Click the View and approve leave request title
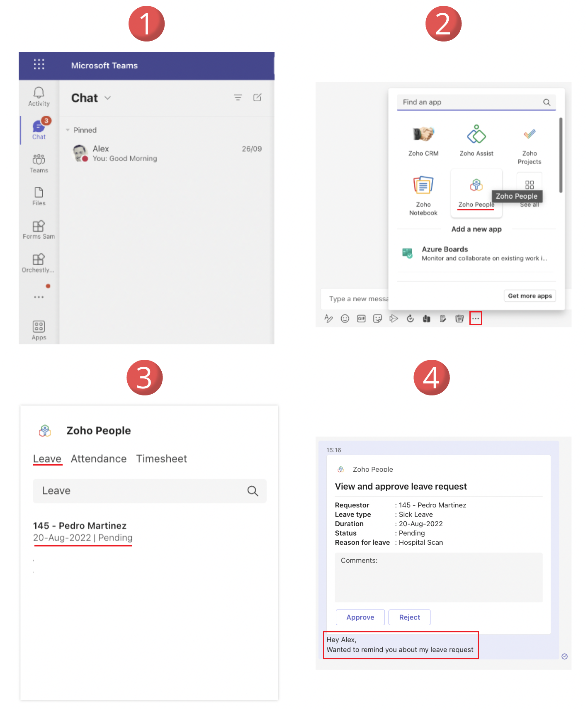588x712 pixels. click(401, 486)
